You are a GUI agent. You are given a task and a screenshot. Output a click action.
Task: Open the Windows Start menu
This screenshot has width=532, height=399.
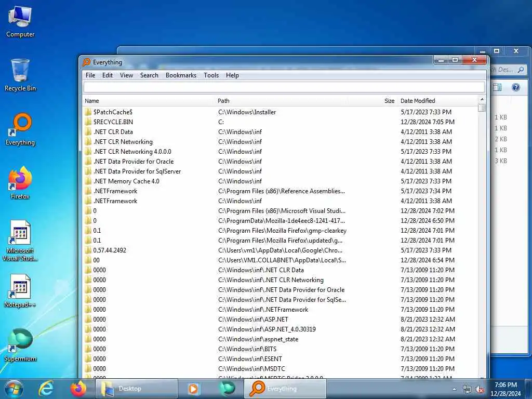coord(14,389)
